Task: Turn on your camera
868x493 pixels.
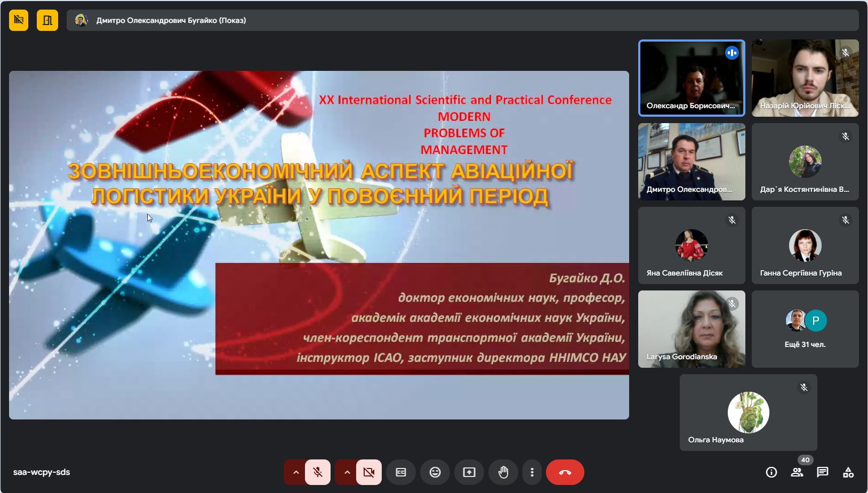Action: [369, 472]
